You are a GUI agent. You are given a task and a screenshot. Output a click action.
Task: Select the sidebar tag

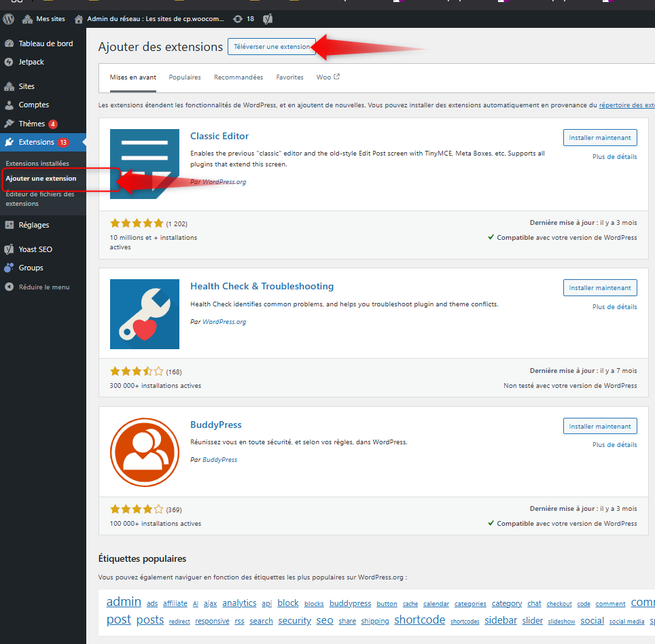[x=501, y=620]
